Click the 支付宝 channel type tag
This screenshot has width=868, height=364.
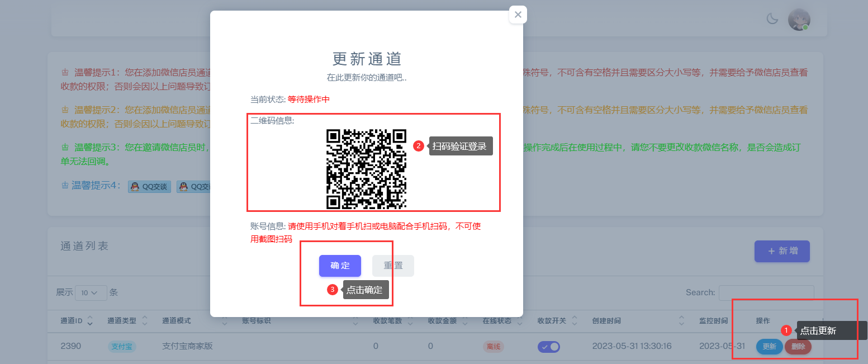[x=122, y=347]
